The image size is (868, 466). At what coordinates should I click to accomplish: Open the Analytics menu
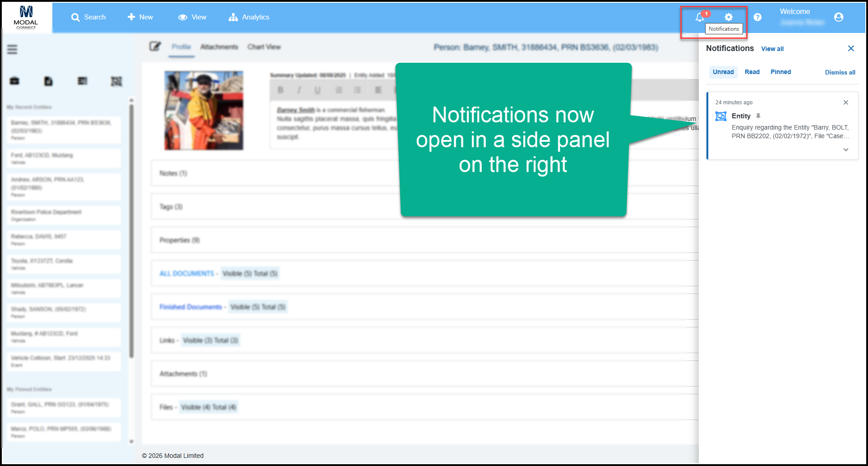249,17
